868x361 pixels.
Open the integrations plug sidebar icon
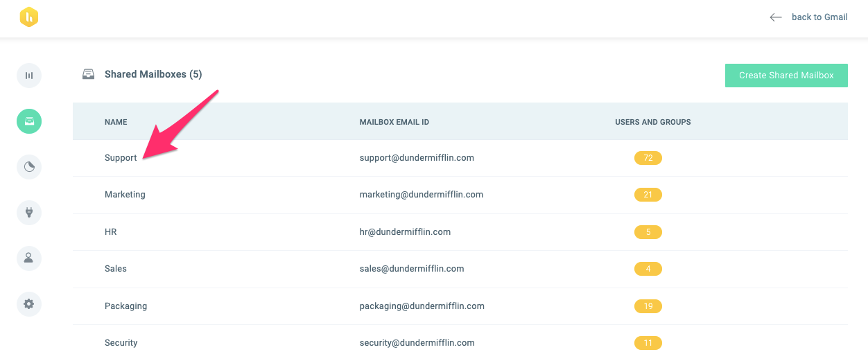[29, 212]
